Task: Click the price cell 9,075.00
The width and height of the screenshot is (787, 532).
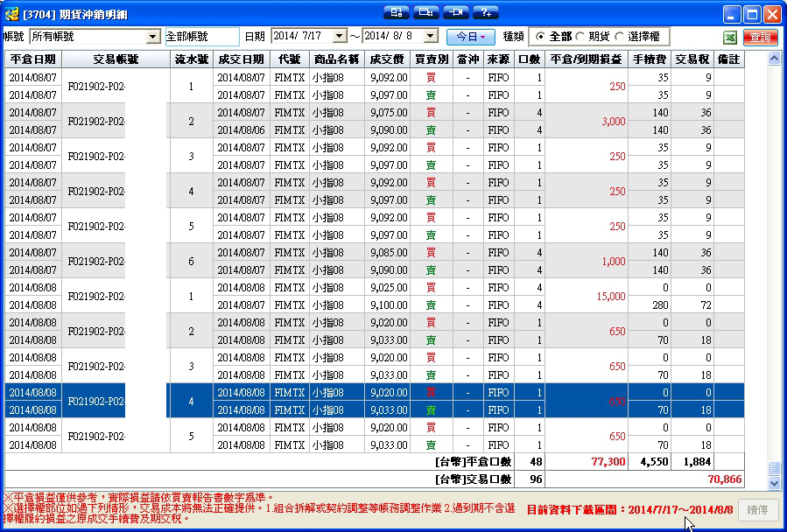Action: (387, 112)
